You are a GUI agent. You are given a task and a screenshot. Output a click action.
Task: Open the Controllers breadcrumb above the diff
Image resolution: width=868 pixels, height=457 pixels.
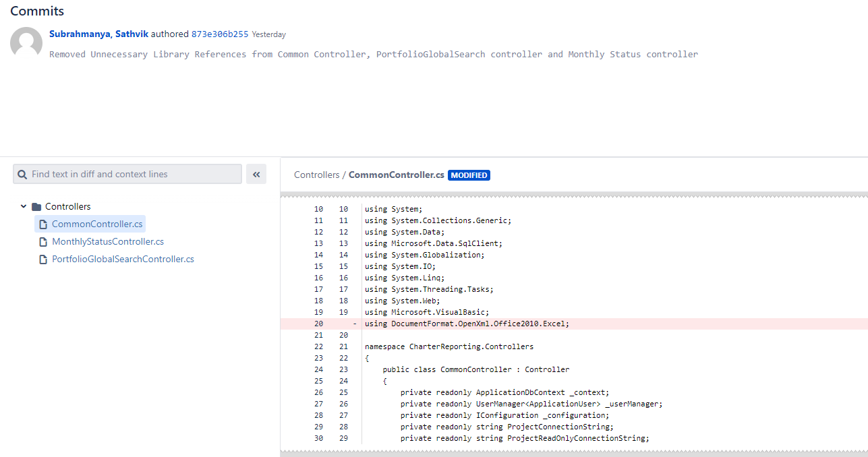click(316, 175)
